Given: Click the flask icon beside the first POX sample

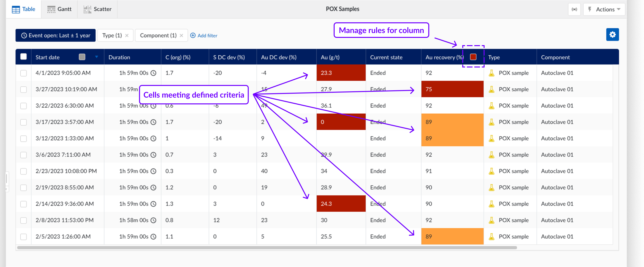Looking at the screenshot, I should point(492,73).
